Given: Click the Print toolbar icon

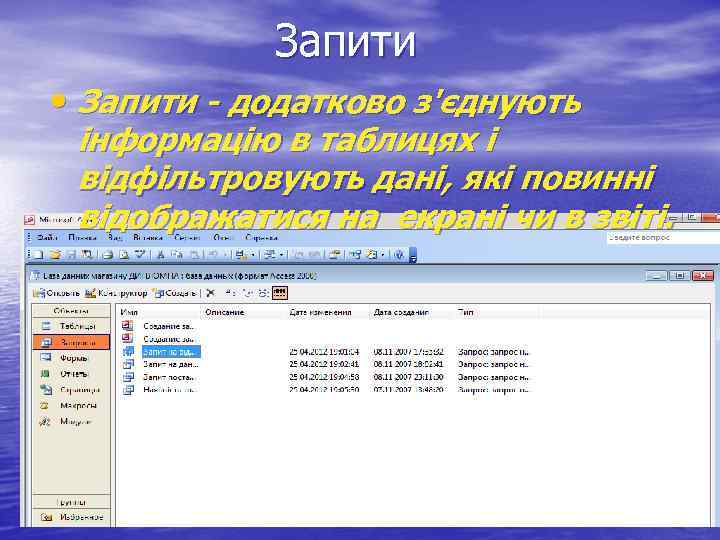Looking at the screenshot, I should [x=108, y=254].
